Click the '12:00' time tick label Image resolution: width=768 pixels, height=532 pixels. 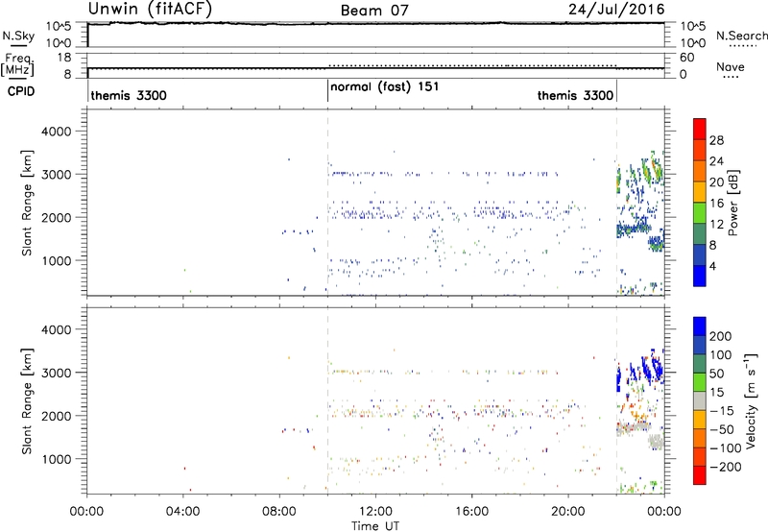[x=375, y=512]
